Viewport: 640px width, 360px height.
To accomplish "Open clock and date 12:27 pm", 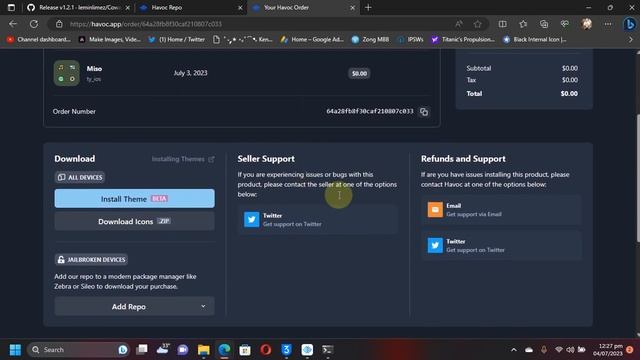I will [607, 350].
